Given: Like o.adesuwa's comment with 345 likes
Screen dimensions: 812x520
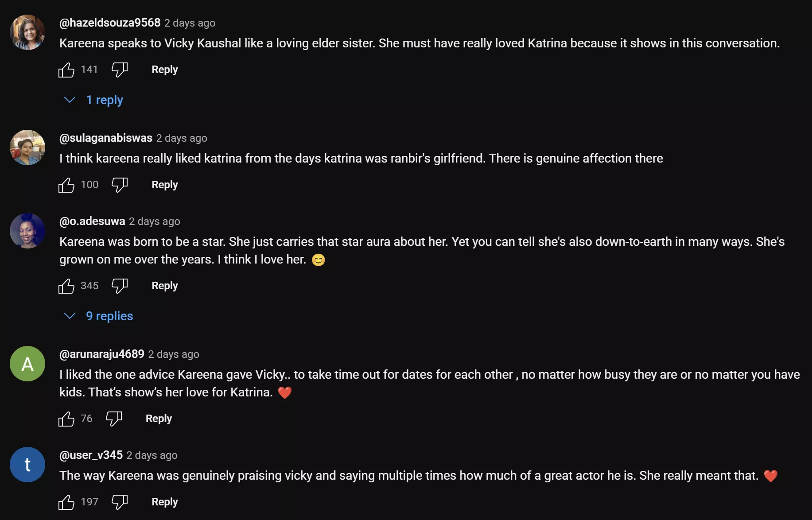Looking at the screenshot, I should 66,286.
